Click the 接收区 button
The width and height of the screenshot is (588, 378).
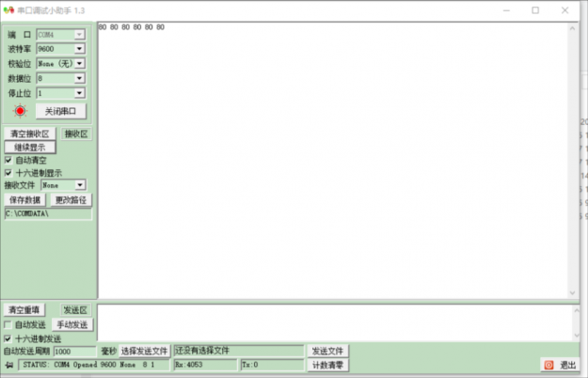coord(76,134)
